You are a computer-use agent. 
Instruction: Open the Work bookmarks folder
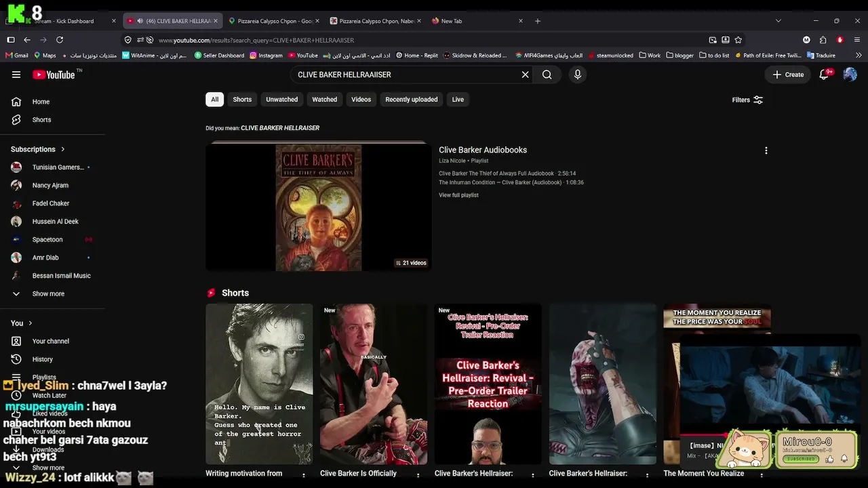pyautogui.click(x=650, y=56)
